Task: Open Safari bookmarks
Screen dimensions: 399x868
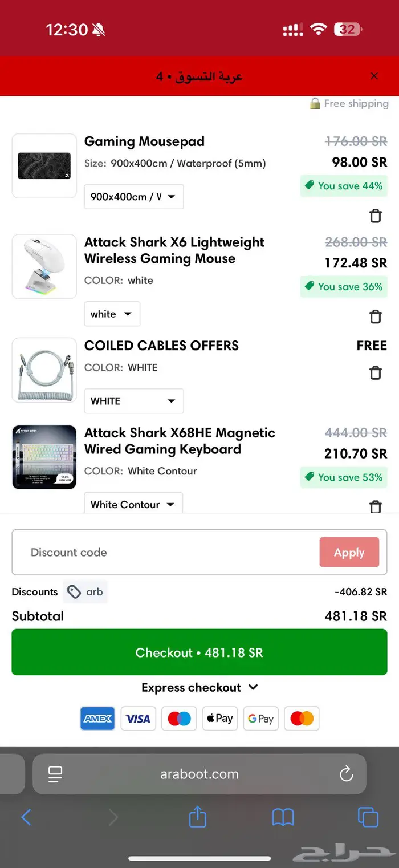Action: click(x=283, y=817)
